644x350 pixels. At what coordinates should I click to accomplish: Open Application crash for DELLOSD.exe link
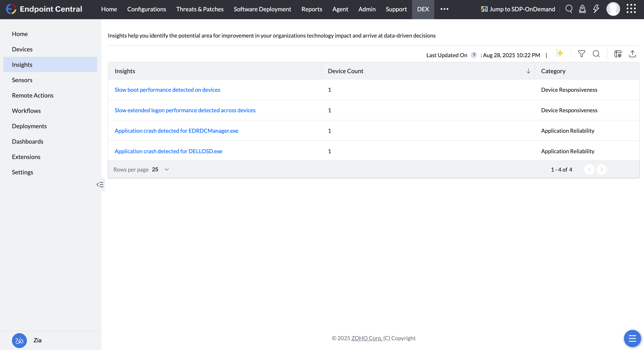pos(168,151)
